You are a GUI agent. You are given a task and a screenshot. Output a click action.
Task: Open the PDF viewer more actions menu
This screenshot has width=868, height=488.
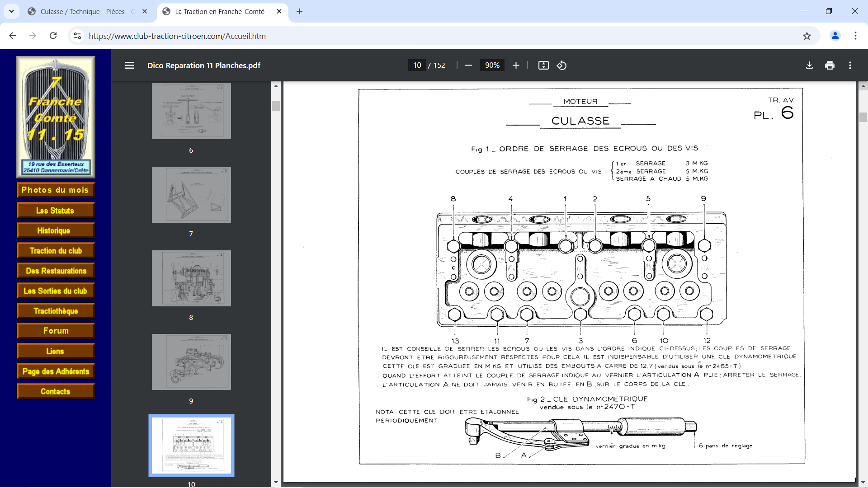(x=850, y=66)
